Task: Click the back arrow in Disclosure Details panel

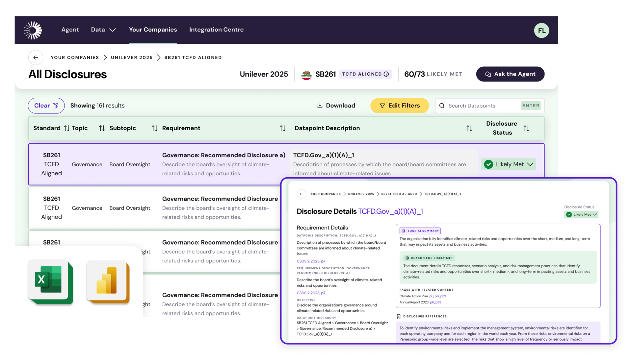Action: (301, 194)
